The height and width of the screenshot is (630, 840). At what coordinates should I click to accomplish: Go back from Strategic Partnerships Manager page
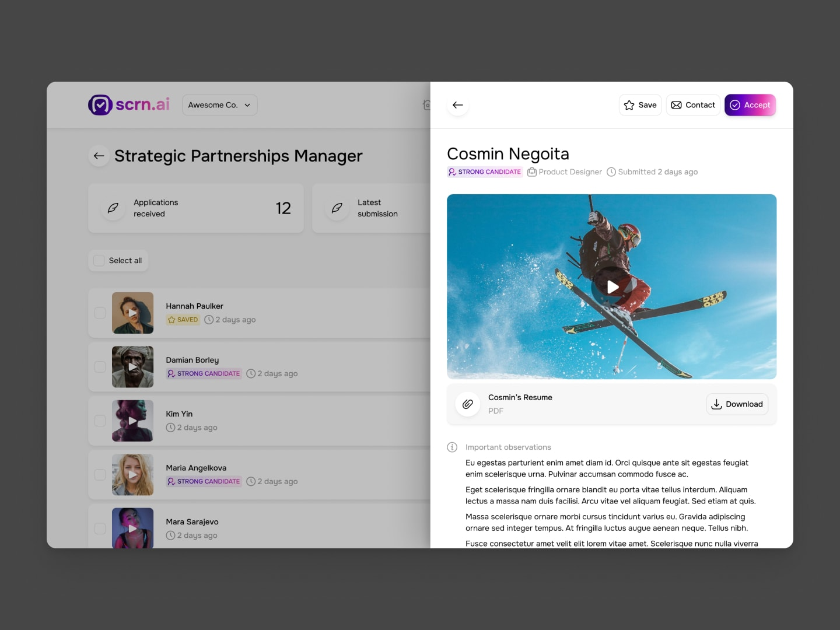pyautogui.click(x=99, y=156)
